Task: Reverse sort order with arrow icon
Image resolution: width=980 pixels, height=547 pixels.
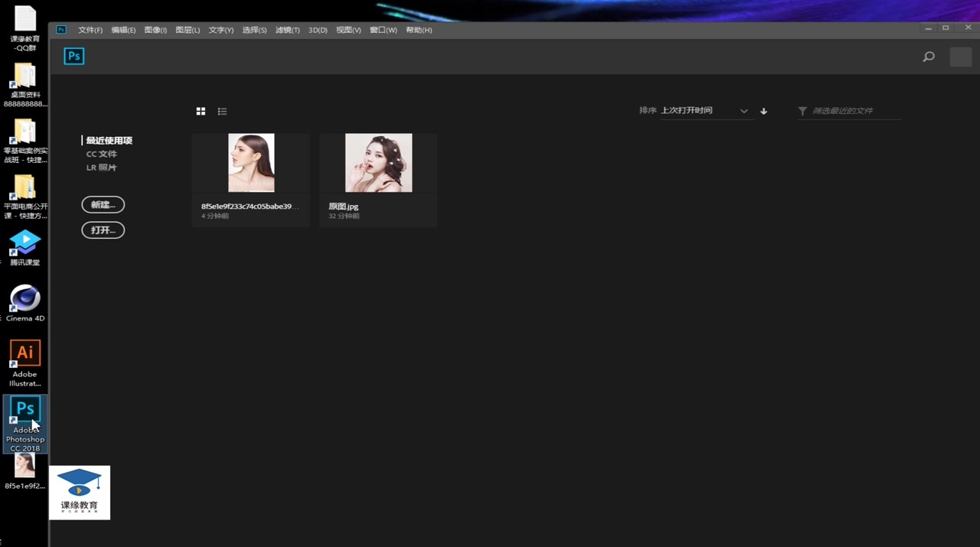Action: pos(763,111)
